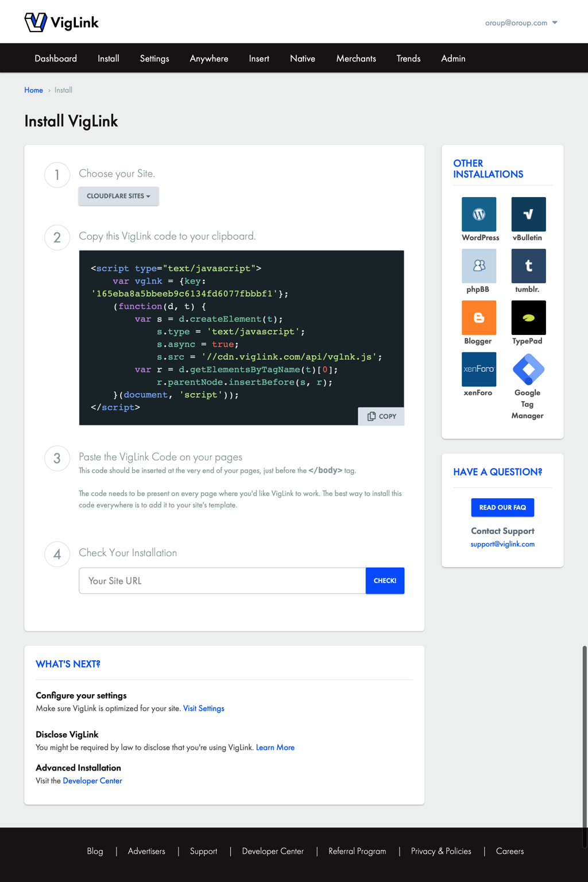Viewport: 588px width, 882px height.
Task: Open the Anywhere navigation item
Action: 209,59
